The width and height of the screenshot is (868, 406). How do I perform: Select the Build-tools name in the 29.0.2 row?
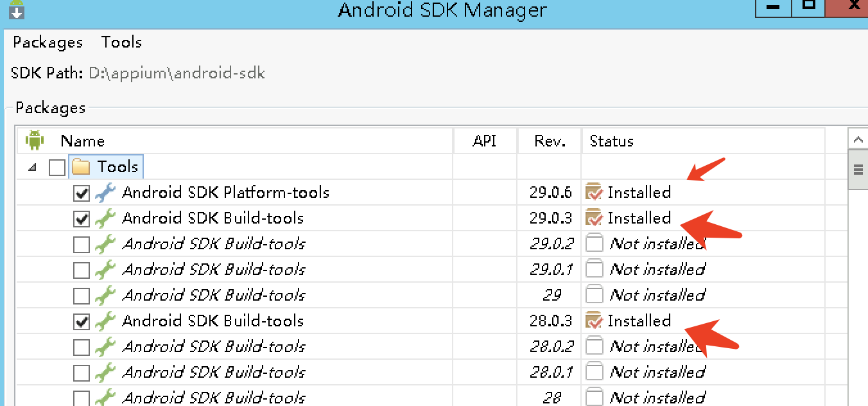tap(213, 243)
